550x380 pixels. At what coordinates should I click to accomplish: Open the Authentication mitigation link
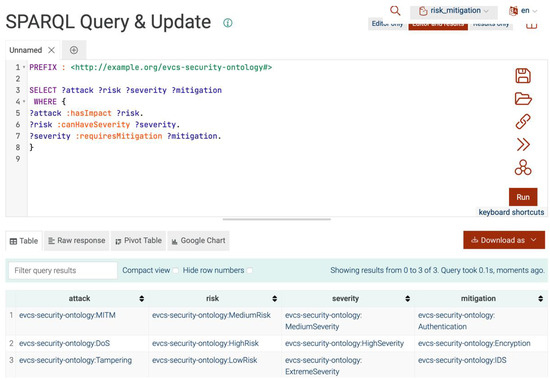[x=456, y=321]
